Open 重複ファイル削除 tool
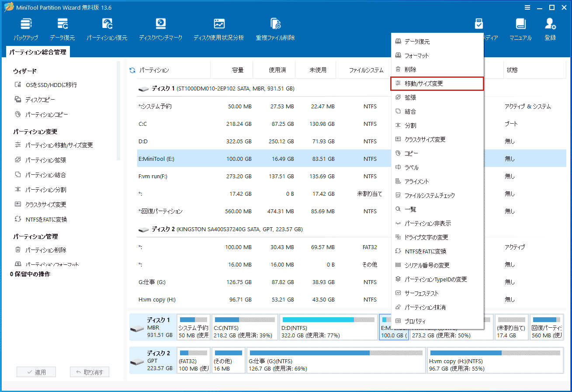The height and width of the screenshot is (392, 572). click(275, 29)
